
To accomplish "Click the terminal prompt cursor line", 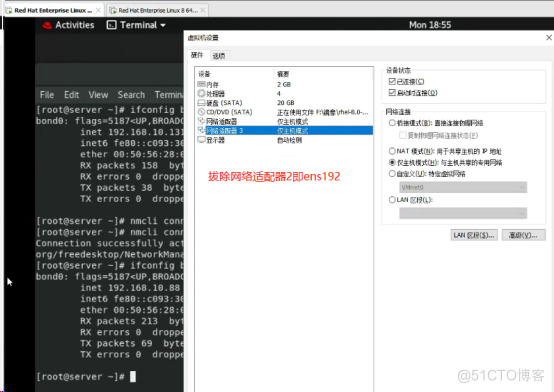I will pos(86,377).
